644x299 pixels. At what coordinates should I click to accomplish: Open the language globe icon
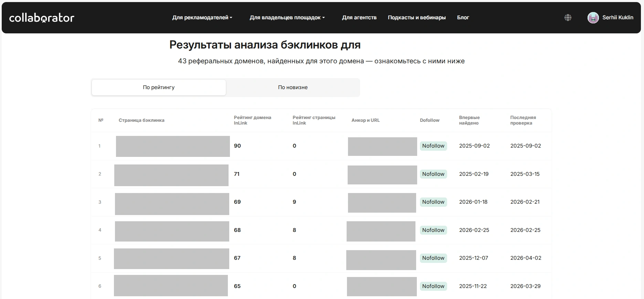point(568,18)
